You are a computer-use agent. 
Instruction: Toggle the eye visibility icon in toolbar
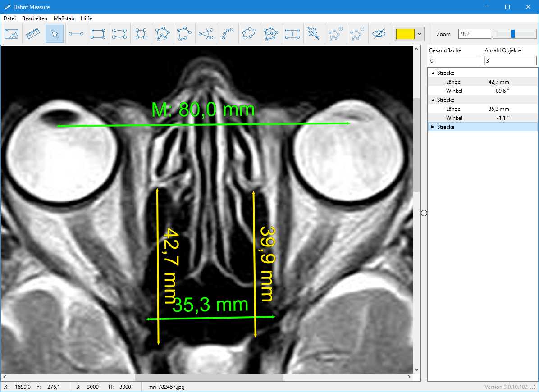point(379,34)
